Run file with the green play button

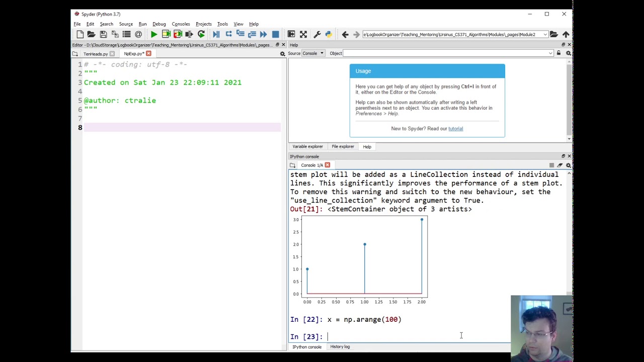tap(154, 34)
